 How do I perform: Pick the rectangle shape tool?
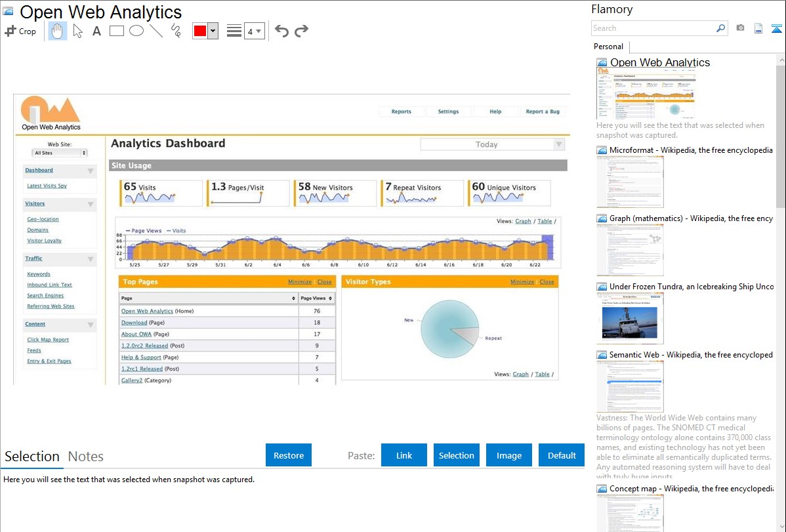click(x=117, y=31)
